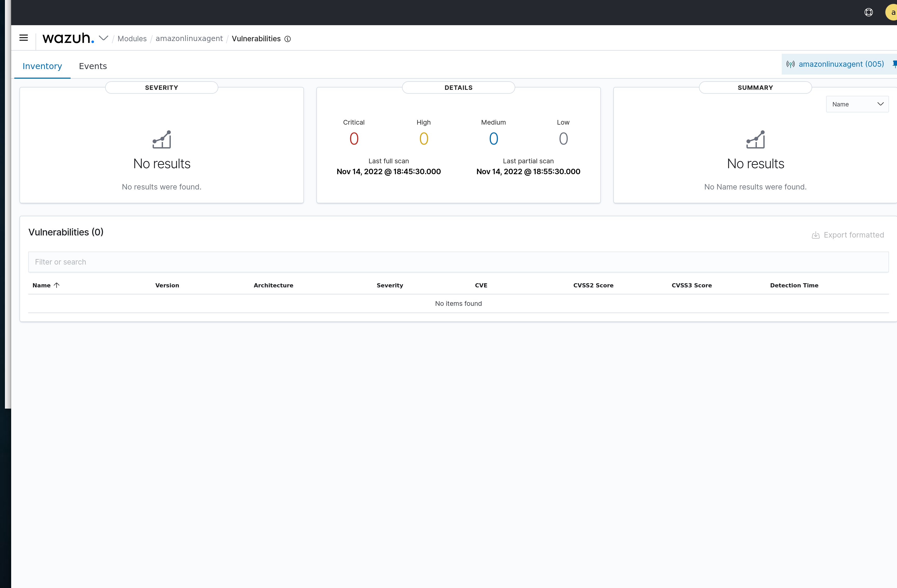Unpin agent with the pin icon
The height and width of the screenshot is (588, 897).
coord(894,64)
